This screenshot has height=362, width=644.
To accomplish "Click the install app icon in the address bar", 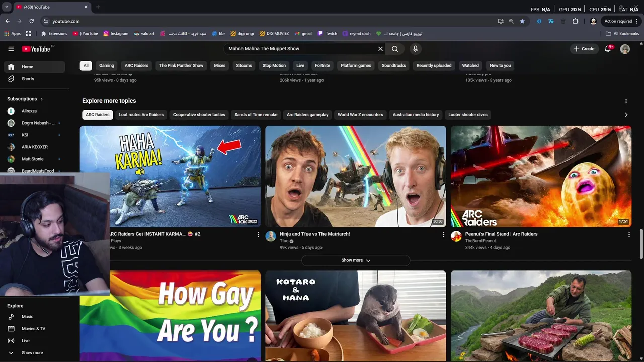I will [500, 21].
